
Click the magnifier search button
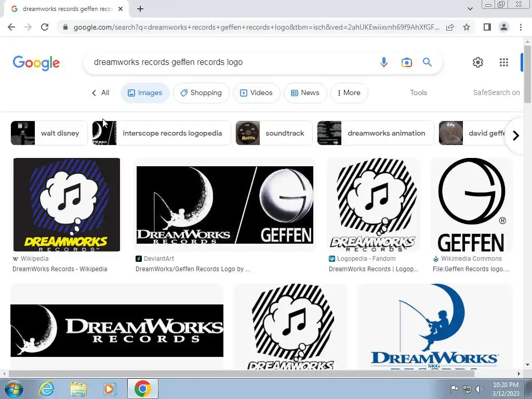pyautogui.click(x=427, y=62)
